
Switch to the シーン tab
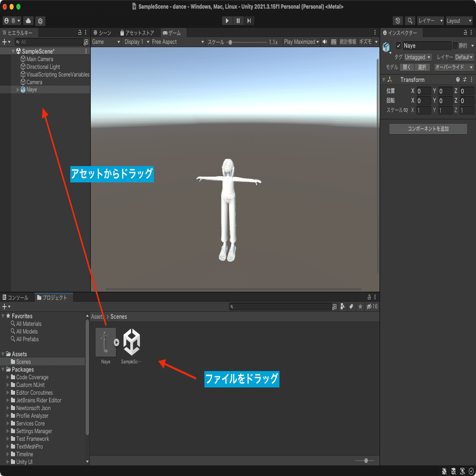103,33
